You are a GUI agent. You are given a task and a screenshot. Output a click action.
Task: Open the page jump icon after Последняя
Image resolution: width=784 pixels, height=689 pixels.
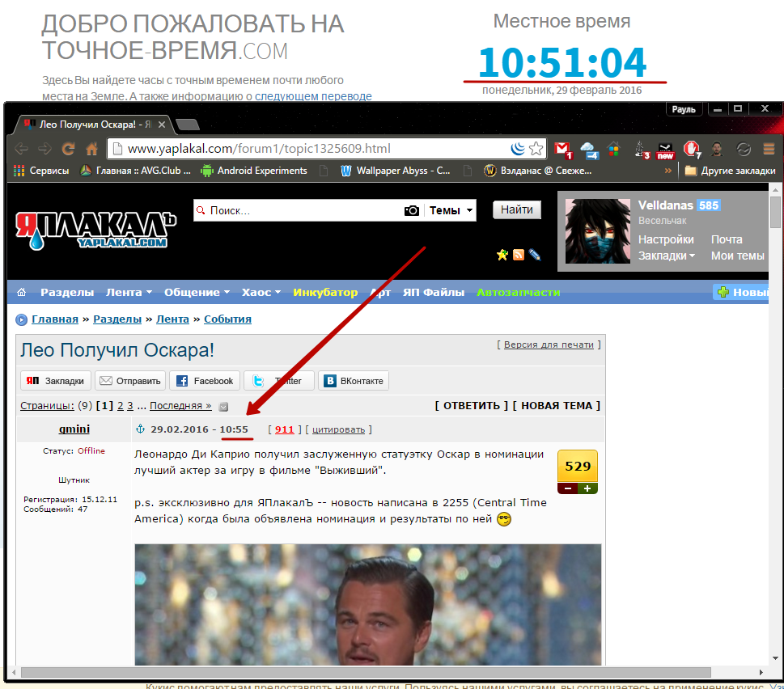[223, 406]
